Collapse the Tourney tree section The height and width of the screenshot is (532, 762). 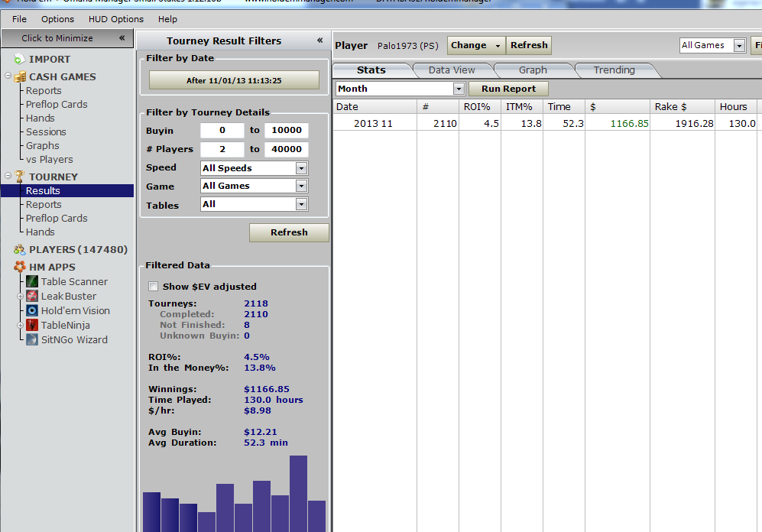(8, 175)
